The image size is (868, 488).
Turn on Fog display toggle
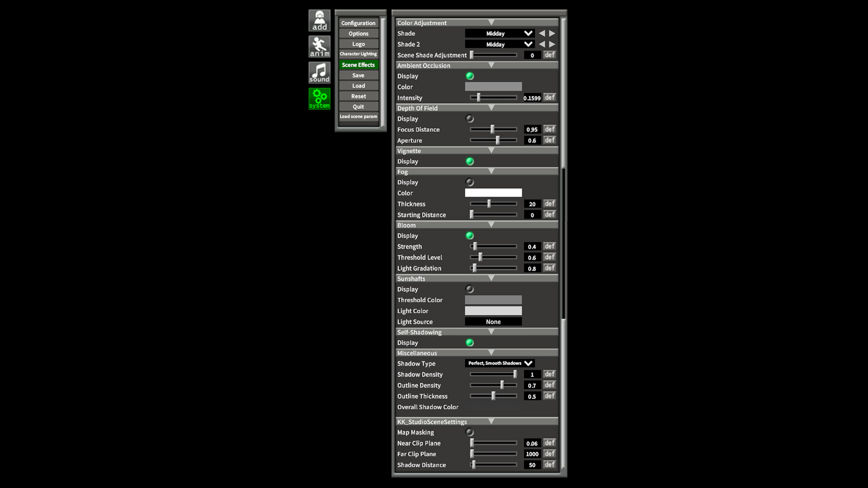tap(470, 183)
